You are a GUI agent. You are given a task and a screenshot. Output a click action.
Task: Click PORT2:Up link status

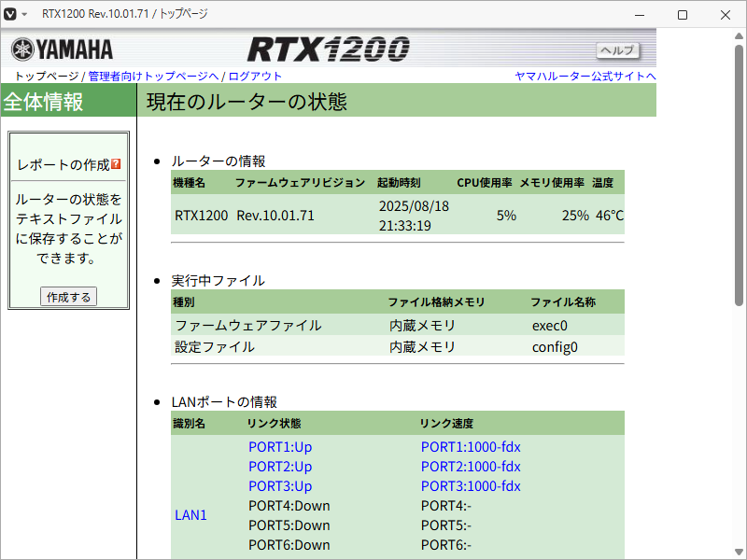pos(280,466)
